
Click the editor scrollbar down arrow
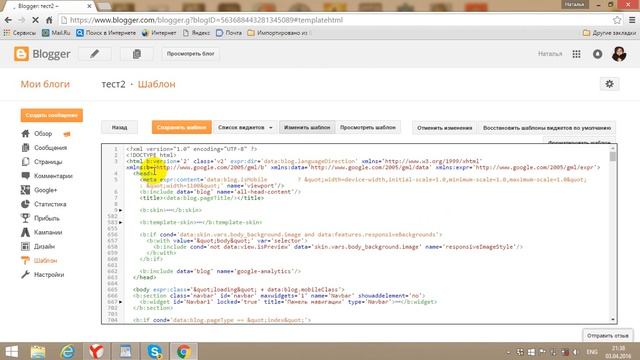click(x=613, y=320)
